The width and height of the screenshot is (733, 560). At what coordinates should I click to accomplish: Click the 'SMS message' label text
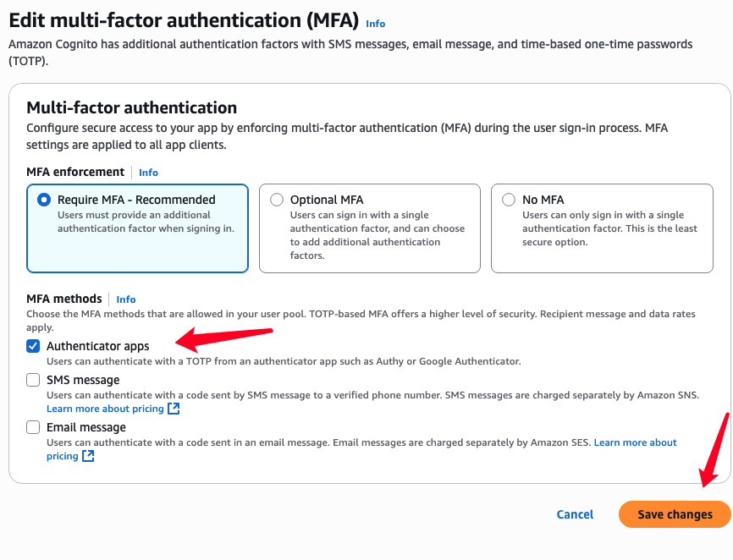[x=83, y=380]
